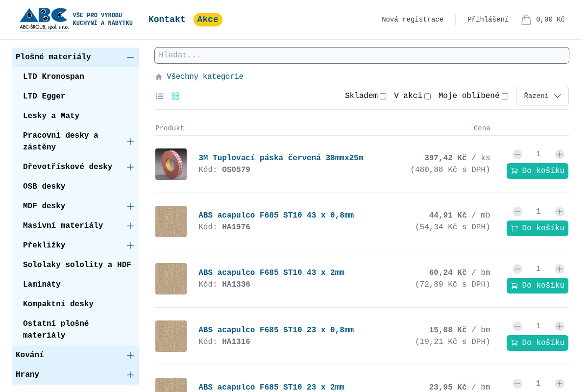The width and height of the screenshot is (588, 392).
Task: Add 3M Tuplovací páska to cart
Action: click(x=538, y=171)
